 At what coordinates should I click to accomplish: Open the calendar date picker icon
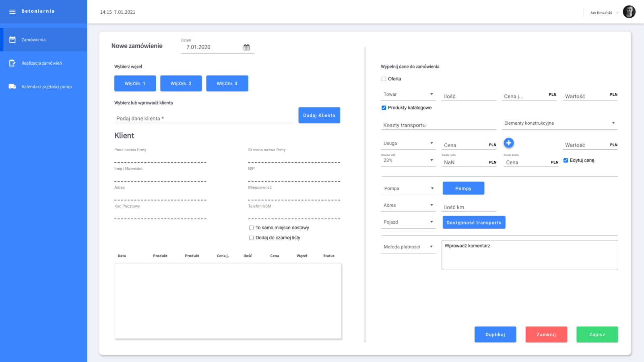click(246, 47)
